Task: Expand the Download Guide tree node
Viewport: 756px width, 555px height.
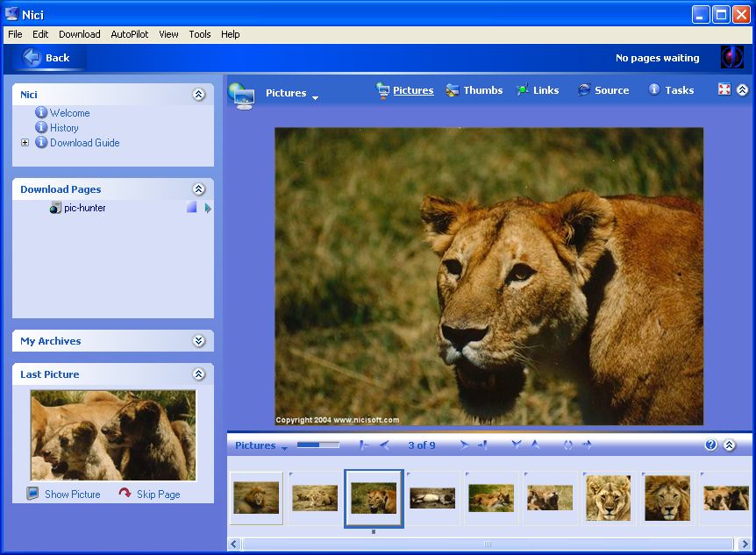Action: pyautogui.click(x=25, y=143)
